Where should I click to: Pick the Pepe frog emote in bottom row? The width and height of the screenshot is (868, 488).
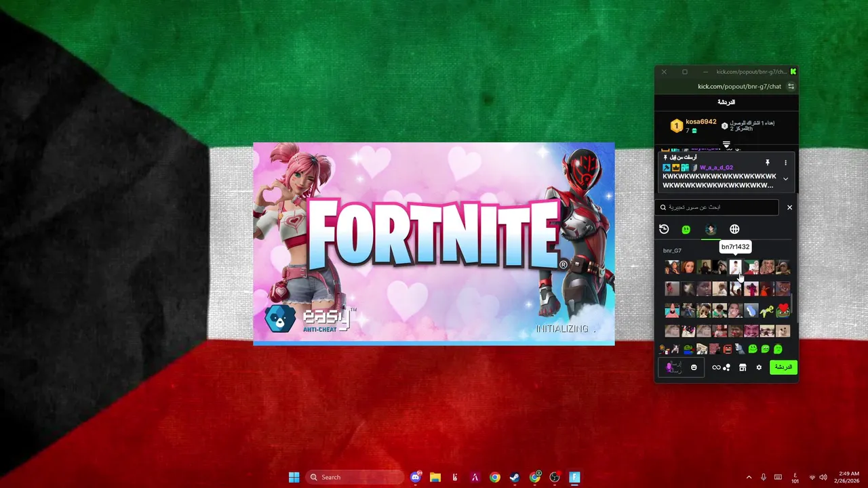(x=688, y=350)
